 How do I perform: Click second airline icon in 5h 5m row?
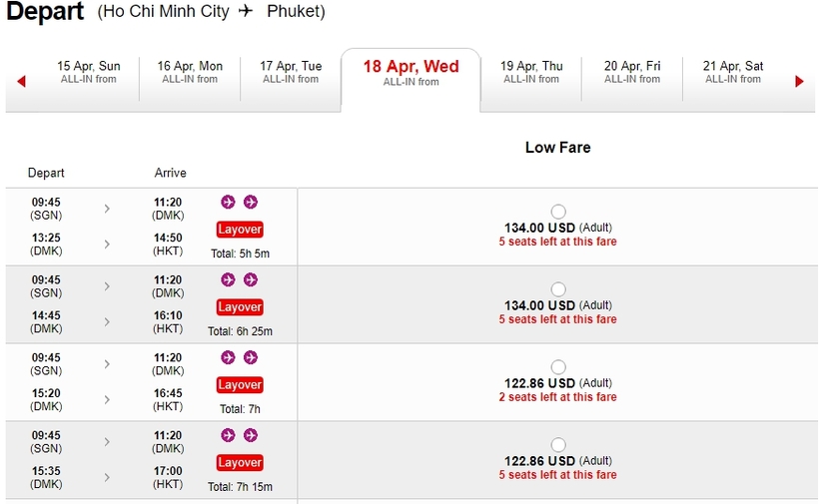251,202
